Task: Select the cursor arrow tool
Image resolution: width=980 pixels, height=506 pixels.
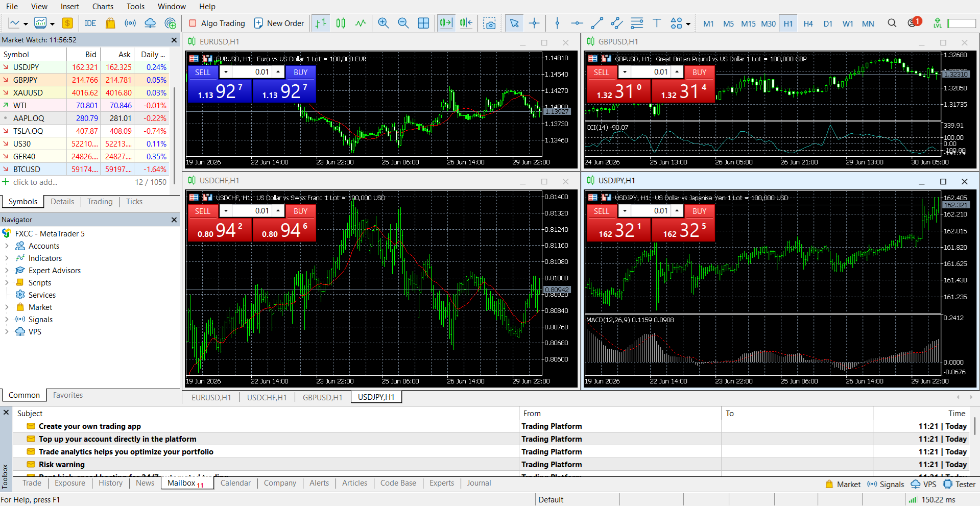Action: click(x=514, y=23)
